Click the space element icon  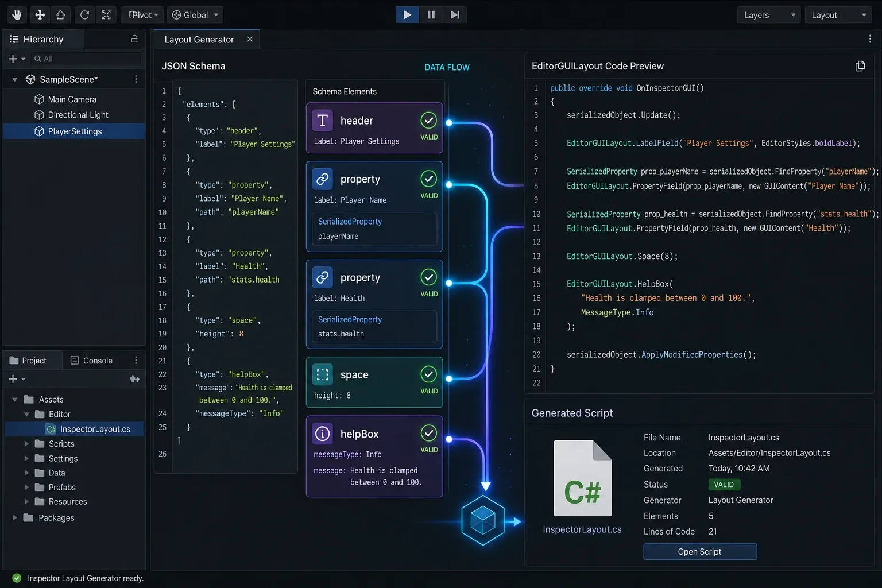[x=323, y=375]
